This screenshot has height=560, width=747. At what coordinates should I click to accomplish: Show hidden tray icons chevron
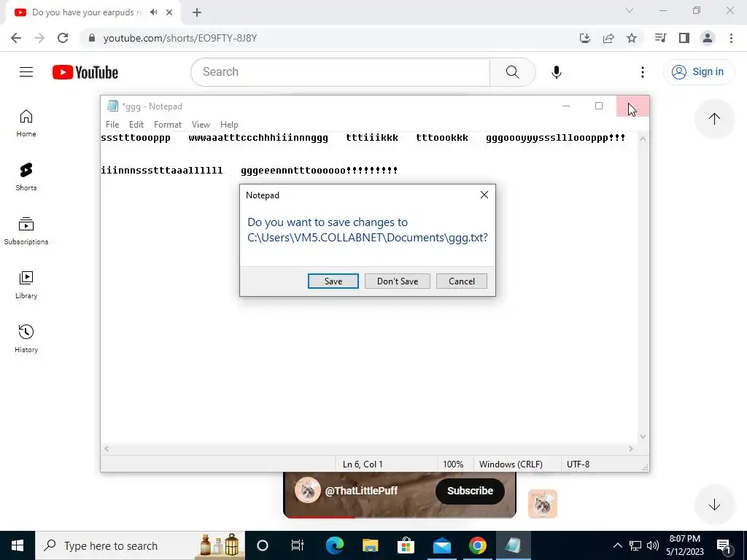pos(617,545)
